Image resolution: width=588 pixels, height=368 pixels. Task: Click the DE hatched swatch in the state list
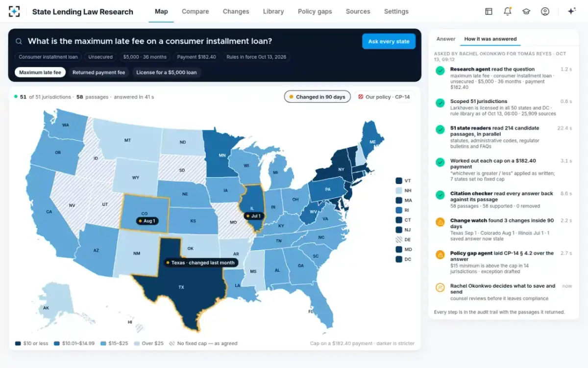tap(399, 239)
